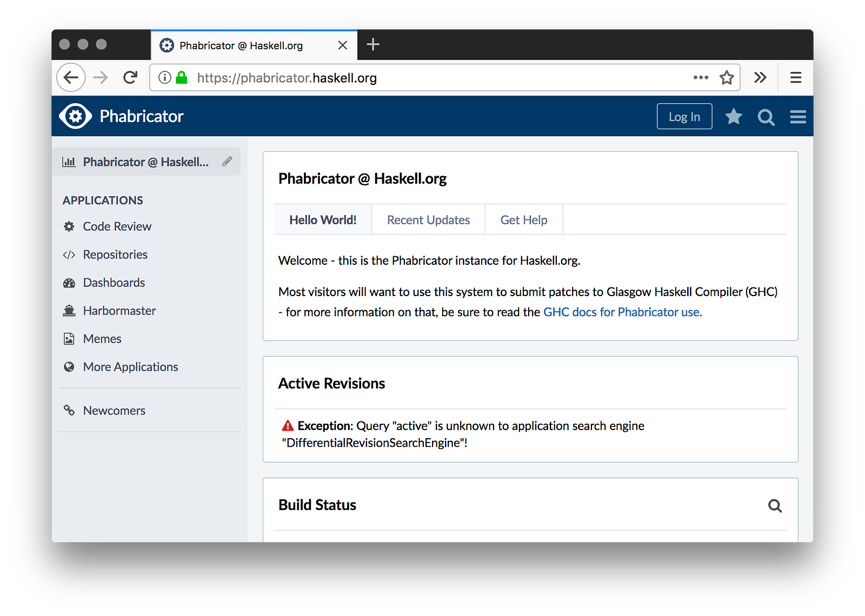Open Repositories application
The width and height of the screenshot is (865, 616).
tap(115, 255)
